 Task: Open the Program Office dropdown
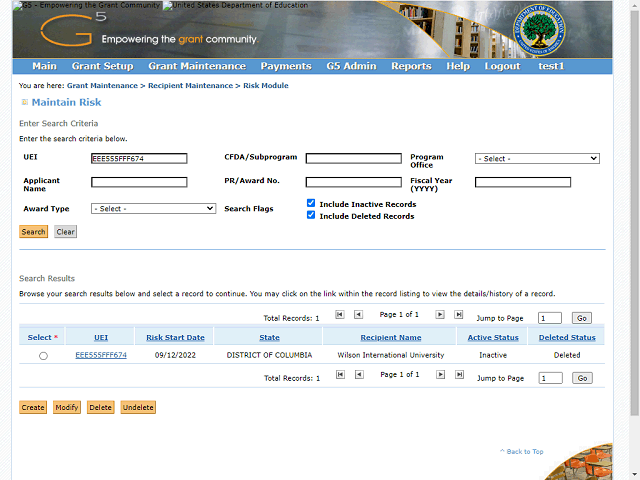click(x=537, y=158)
